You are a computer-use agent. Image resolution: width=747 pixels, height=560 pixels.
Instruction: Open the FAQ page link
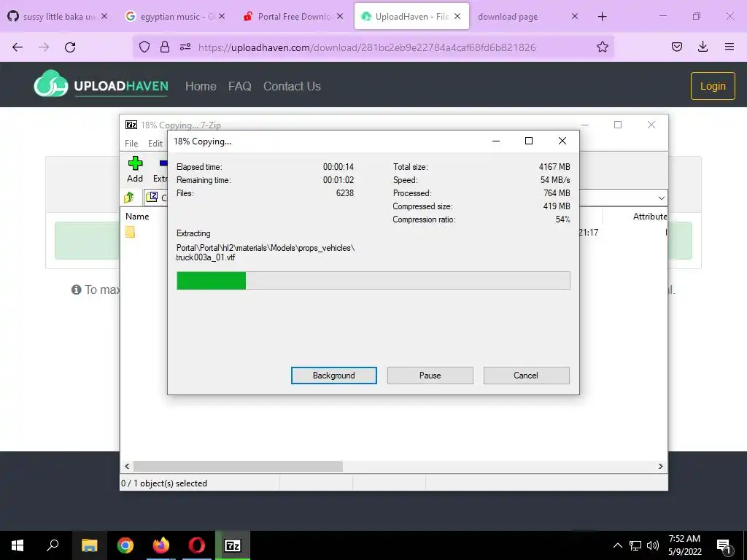pos(239,86)
